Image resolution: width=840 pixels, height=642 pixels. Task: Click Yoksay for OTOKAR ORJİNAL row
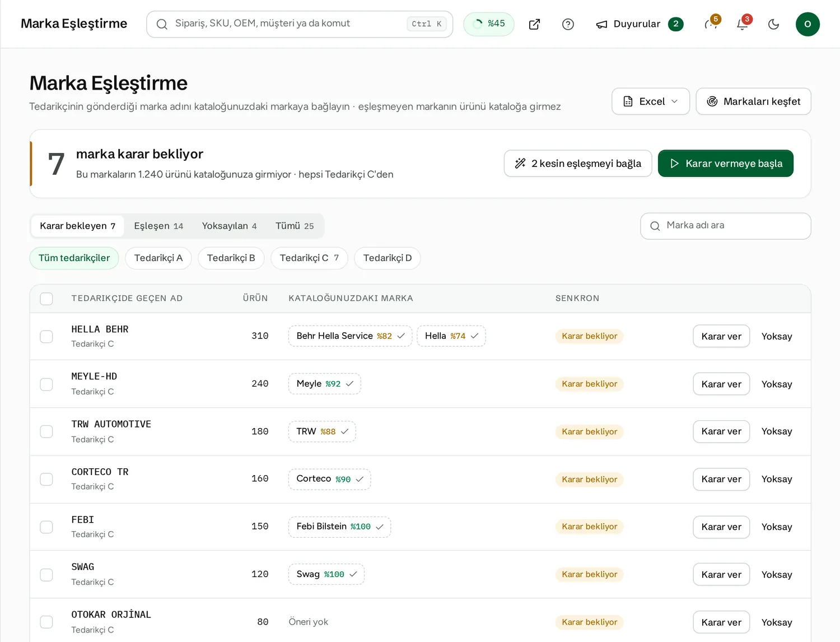click(777, 622)
